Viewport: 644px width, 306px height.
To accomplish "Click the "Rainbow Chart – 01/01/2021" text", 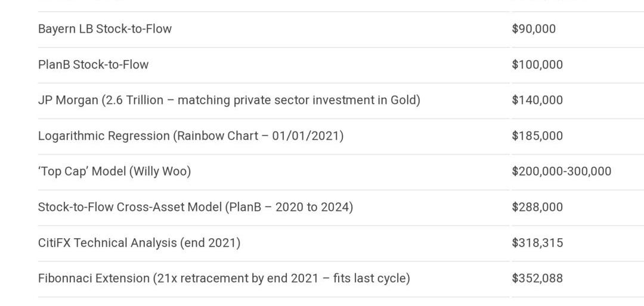I will [x=258, y=136].
